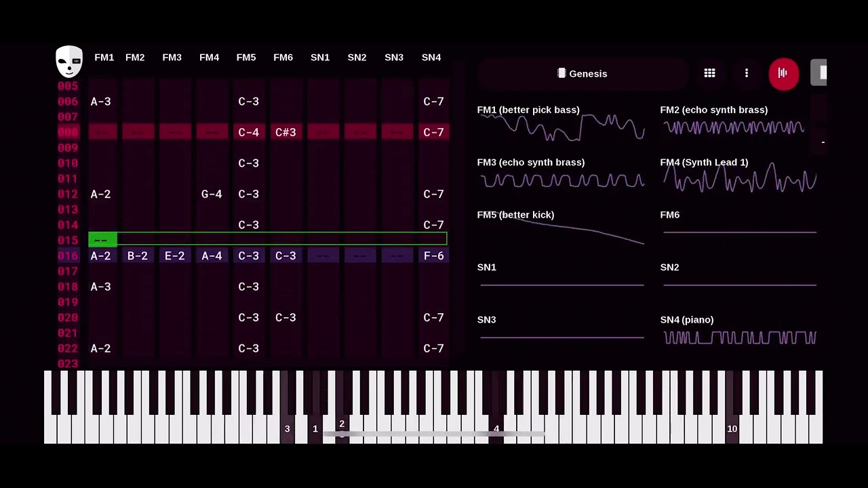Select the SN1 channel header

320,58
